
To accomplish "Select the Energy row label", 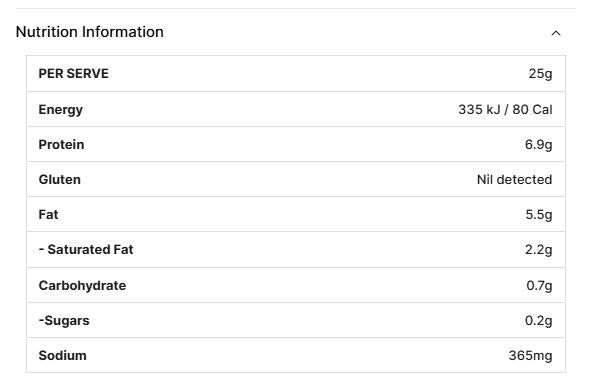I will pos(61,110).
